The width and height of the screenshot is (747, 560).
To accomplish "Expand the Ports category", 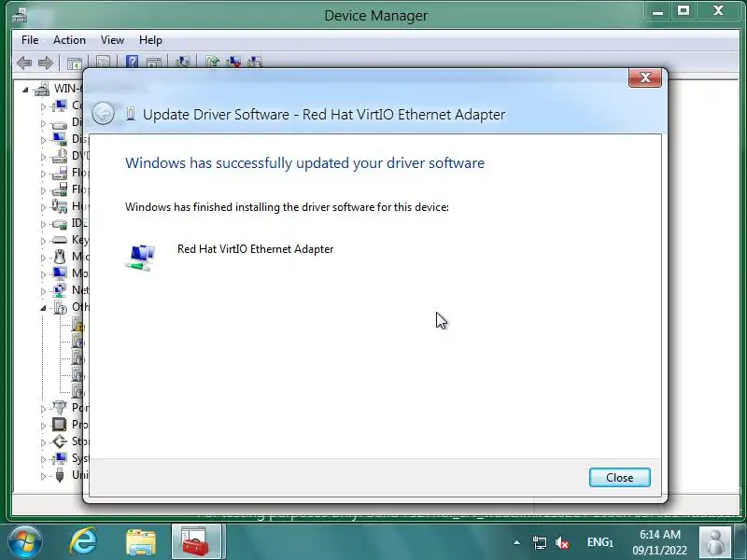I will [x=43, y=409].
